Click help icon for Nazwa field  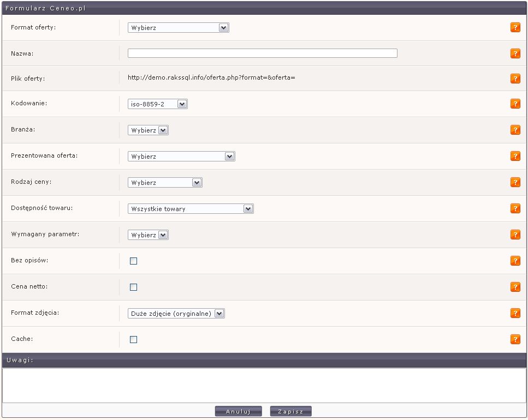(x=515, y=53)
